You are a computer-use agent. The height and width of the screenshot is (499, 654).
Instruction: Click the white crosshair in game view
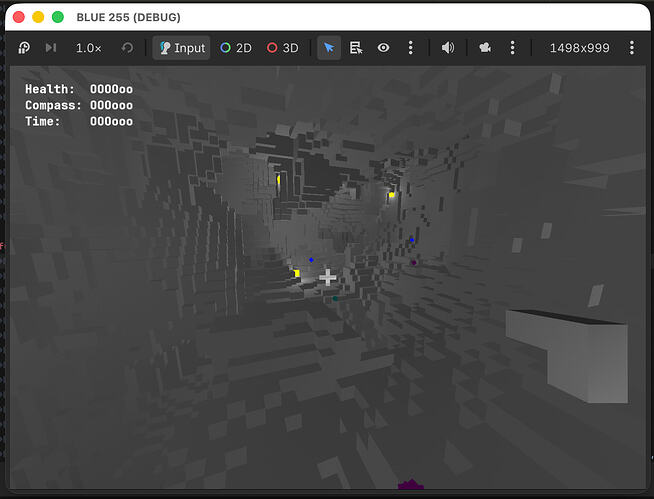[328, 277]
